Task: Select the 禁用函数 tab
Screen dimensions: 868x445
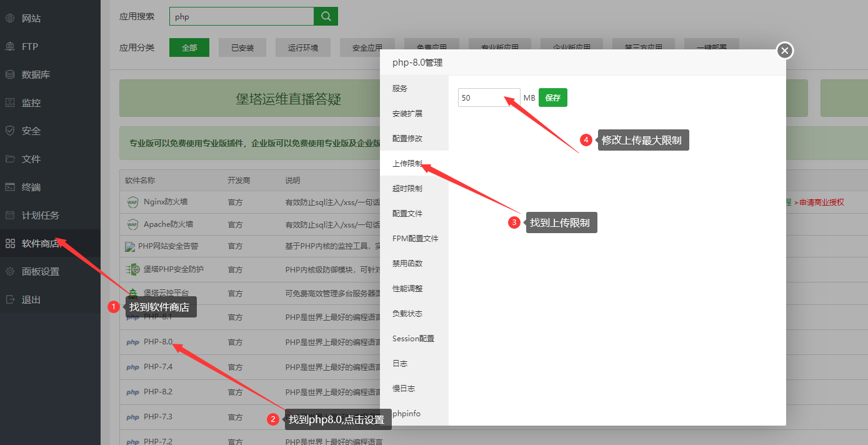Action: 407,263
